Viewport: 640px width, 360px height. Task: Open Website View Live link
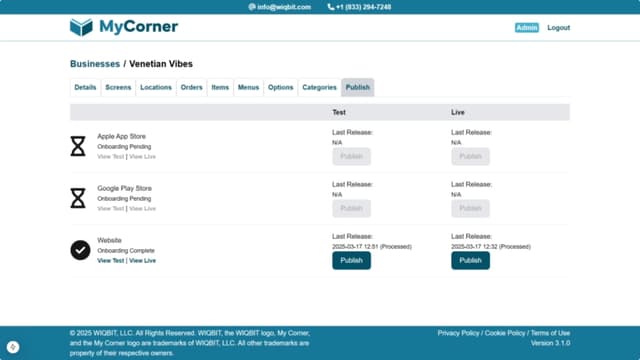[x=142, y=260]
